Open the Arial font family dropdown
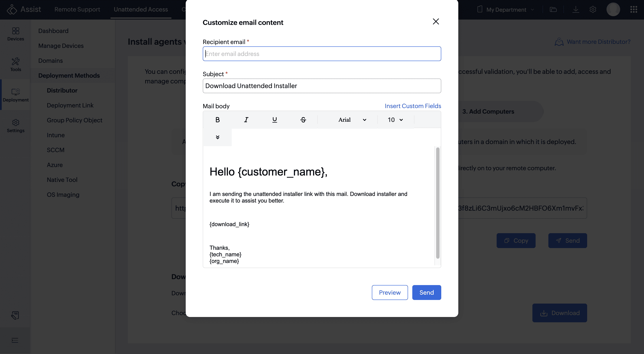 coord(352,120)
